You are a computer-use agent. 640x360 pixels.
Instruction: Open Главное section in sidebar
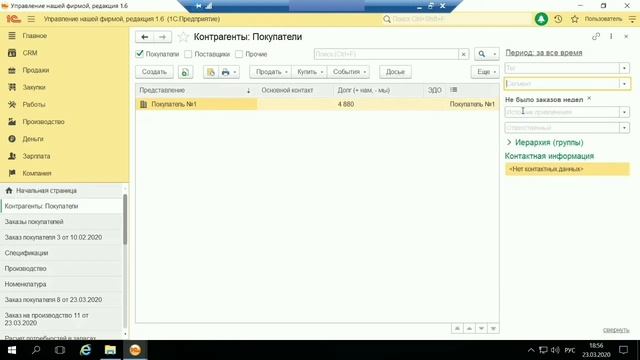35,36
